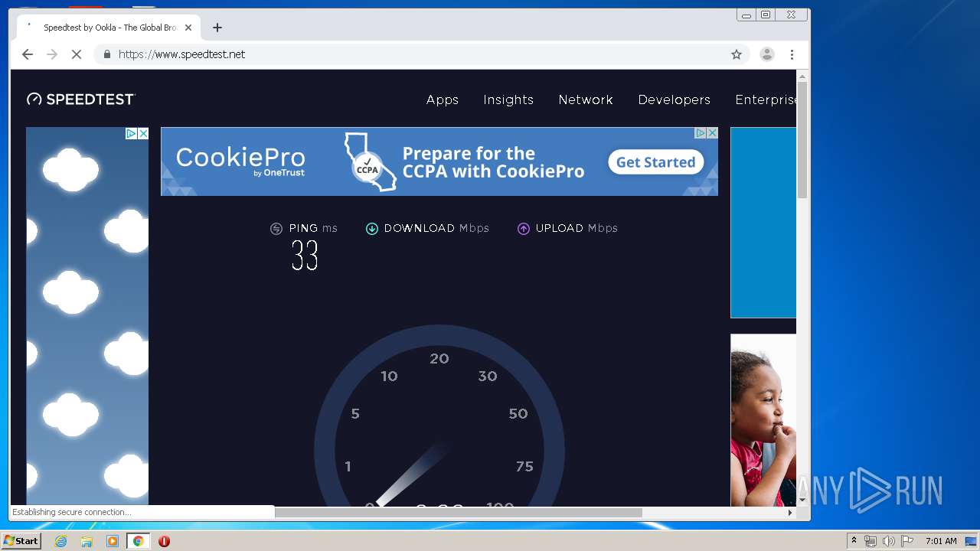Click the show desktop tray button
This screenshot has height=551, width=980.
tap(971, 541)
